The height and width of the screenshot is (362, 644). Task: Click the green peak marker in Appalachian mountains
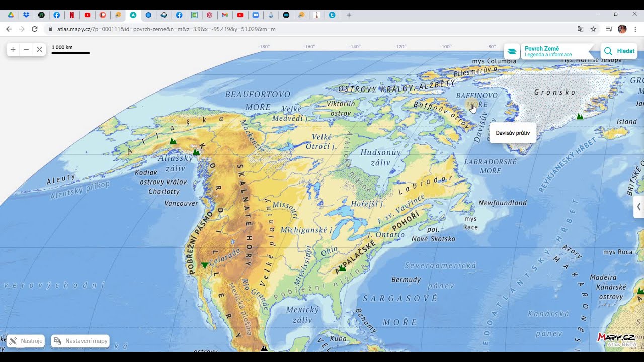pyautogui.click(x=343, y=268)
